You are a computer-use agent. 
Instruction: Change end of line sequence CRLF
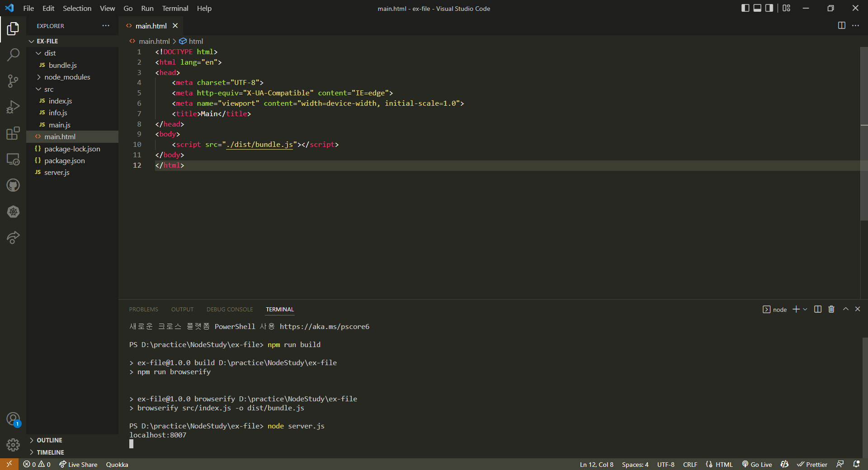coord(690,464)
